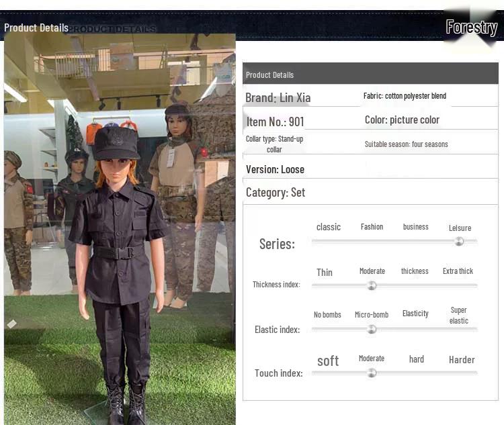Click the 'Brand: Lin Xia' text
504x425 pixels.
[278, 97]
